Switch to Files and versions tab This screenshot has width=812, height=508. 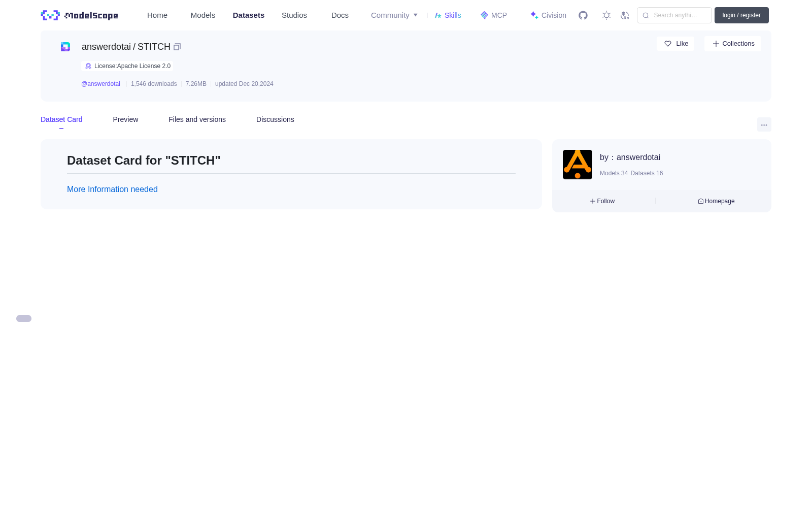point(197,119)
